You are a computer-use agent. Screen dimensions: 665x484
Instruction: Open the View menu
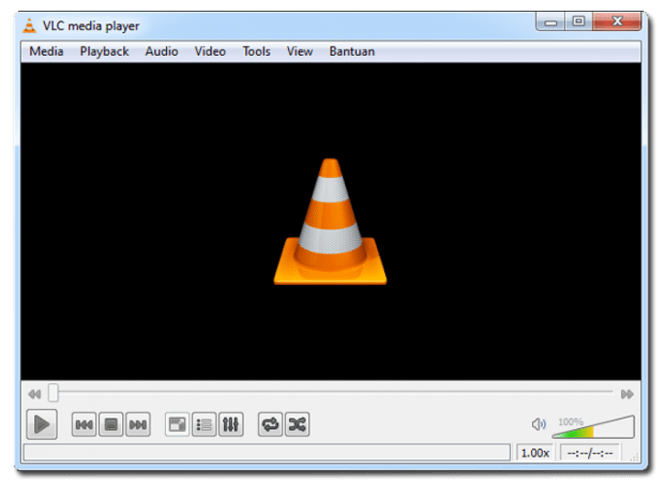click(x=299, y=51)
